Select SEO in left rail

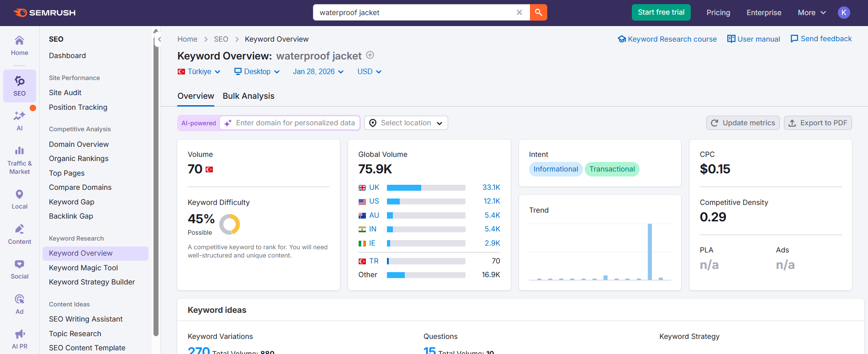pyautogui.click(x=20, y=86)
